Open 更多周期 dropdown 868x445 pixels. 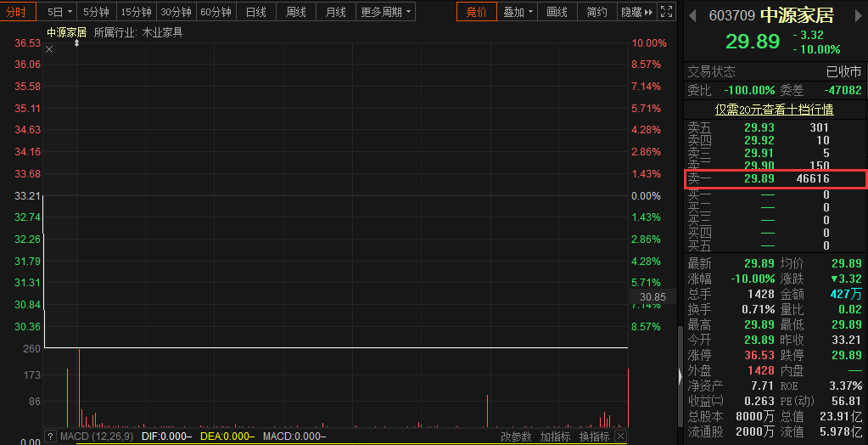click(x=386, y=12)
